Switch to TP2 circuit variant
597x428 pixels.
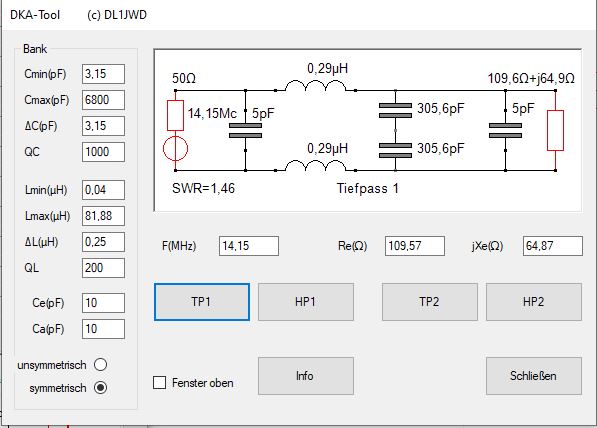[x=430, y=302]
